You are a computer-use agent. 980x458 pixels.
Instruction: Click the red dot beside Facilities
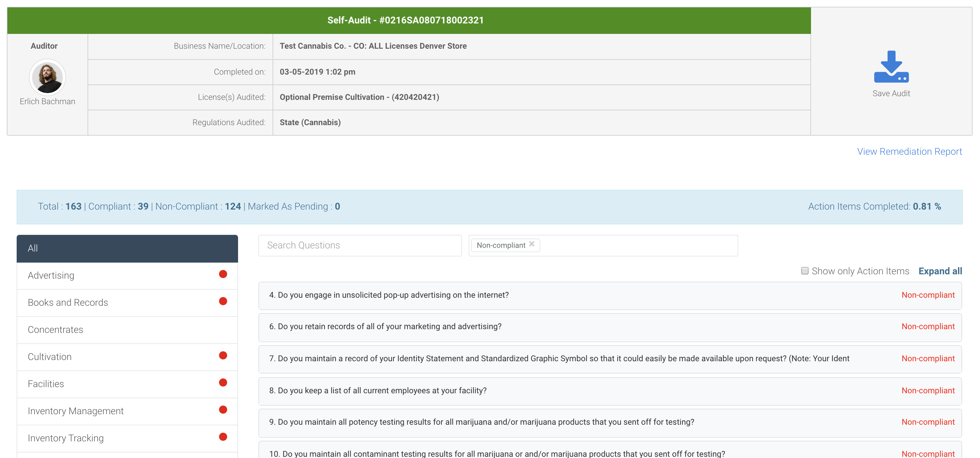[x=223, y=383]
